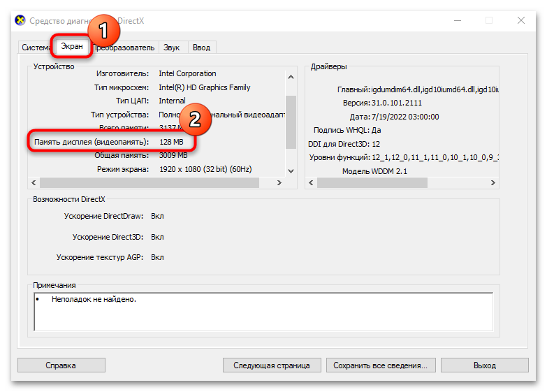Go to Следующая страница

(272, 365)
